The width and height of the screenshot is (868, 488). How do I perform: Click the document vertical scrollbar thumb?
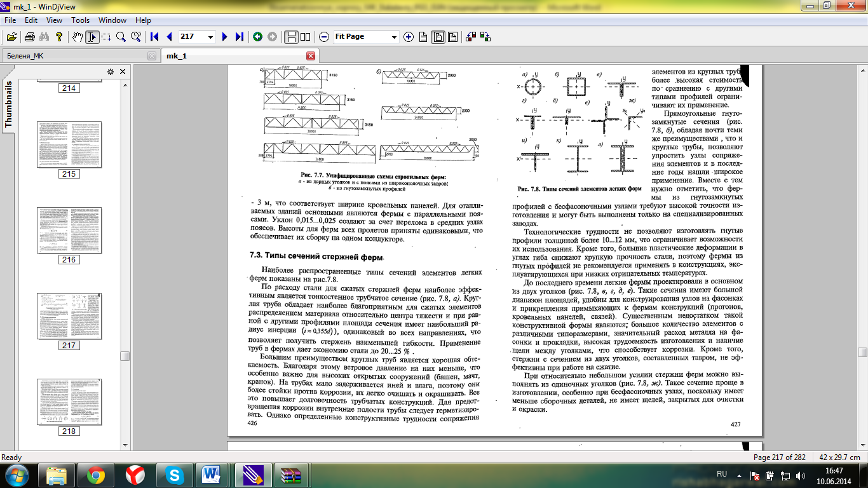862,352
